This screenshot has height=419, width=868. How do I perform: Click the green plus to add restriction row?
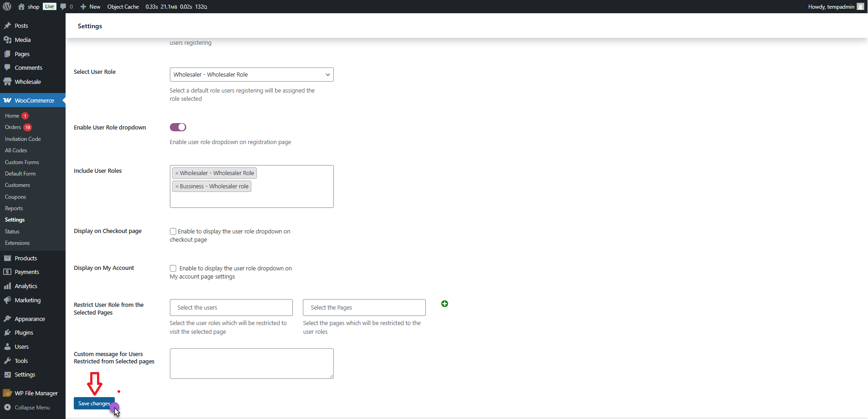[x=445, y=304]
